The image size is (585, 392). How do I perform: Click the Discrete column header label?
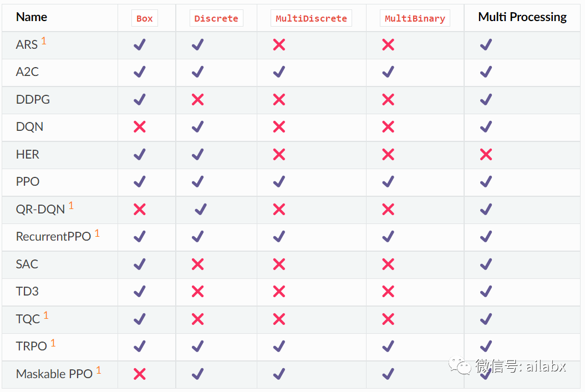pyautogui.click(x=216, y=18)
